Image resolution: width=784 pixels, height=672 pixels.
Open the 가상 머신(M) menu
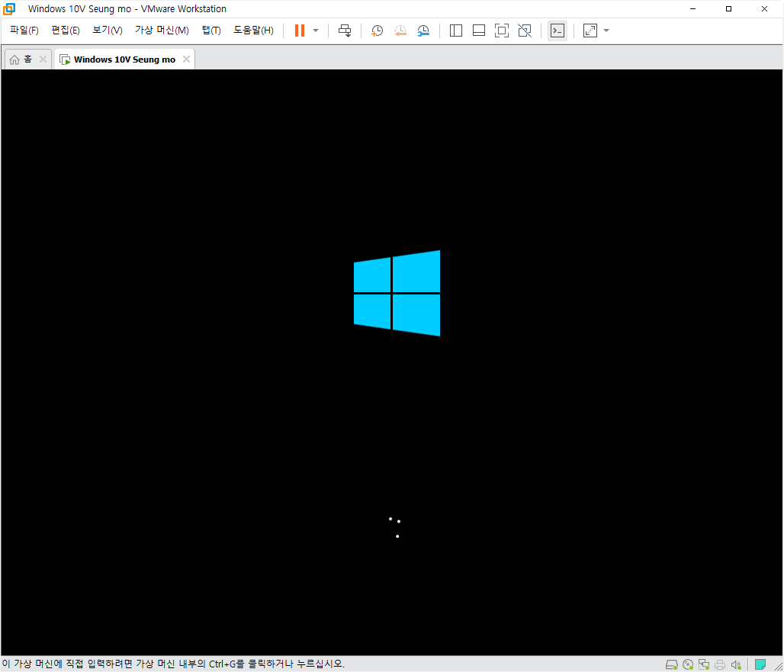(x=162, y=31)
